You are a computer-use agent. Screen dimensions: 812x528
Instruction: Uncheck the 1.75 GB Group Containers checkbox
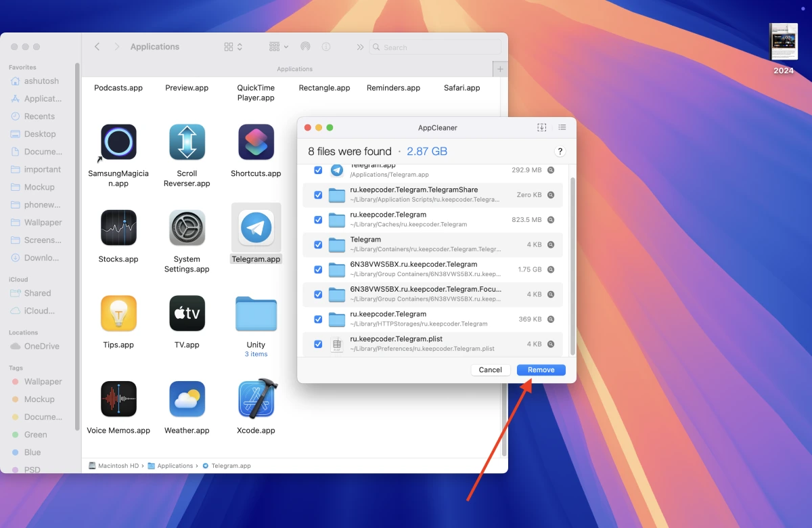[318, 269]
